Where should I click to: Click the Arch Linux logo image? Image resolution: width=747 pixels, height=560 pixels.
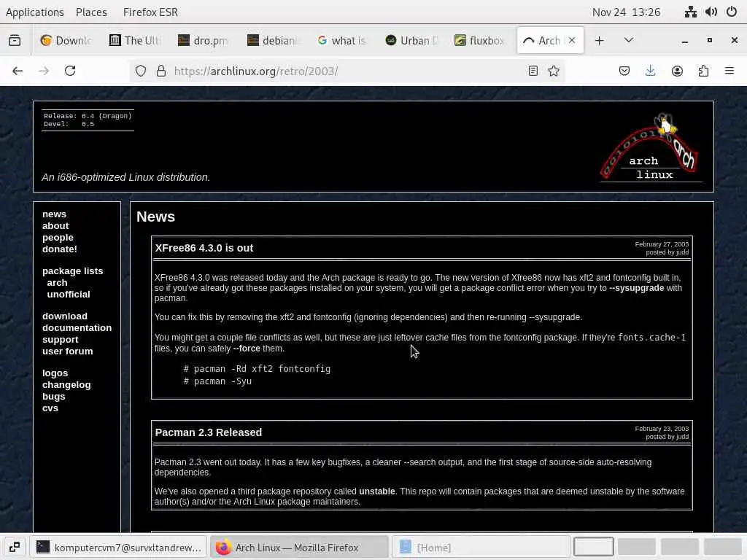click(x=650, y=147)
